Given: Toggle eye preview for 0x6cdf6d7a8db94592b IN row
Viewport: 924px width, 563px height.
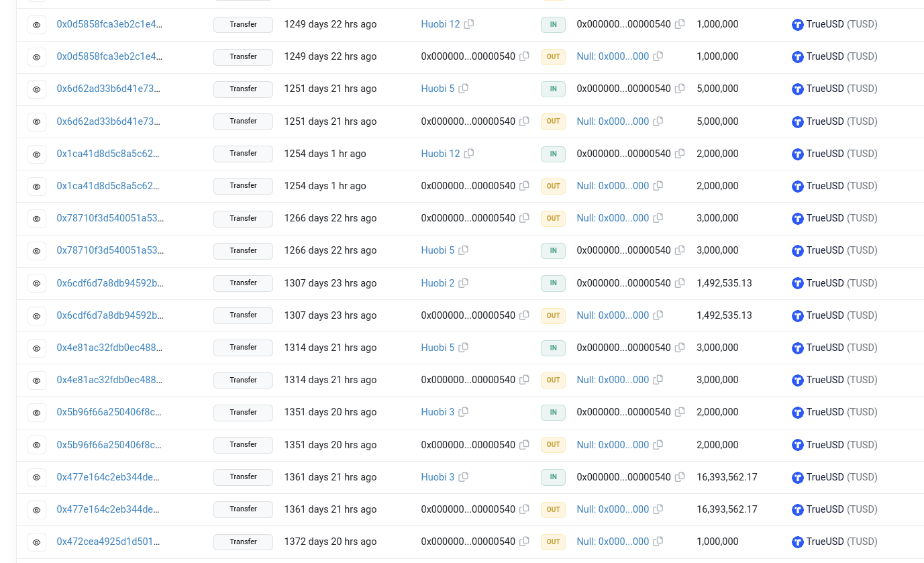Looking at the screenshot, I should click(37, 283).
